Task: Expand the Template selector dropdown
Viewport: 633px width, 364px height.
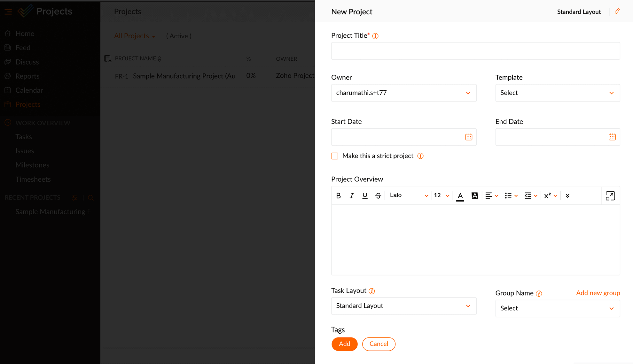Action: (x=558, y=93)
